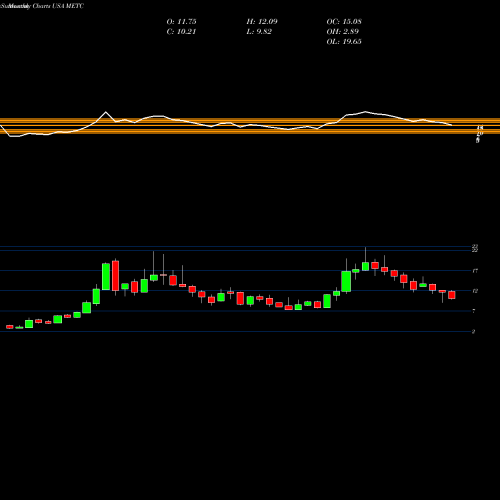Click the '17' price axis label
This screenshot has height=500, width=500.
click(475, 271)
